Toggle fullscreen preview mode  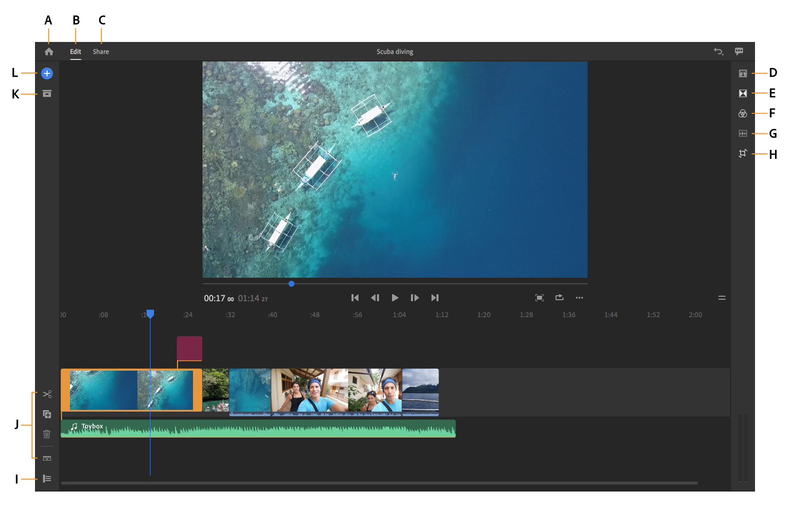coord(539,298)
